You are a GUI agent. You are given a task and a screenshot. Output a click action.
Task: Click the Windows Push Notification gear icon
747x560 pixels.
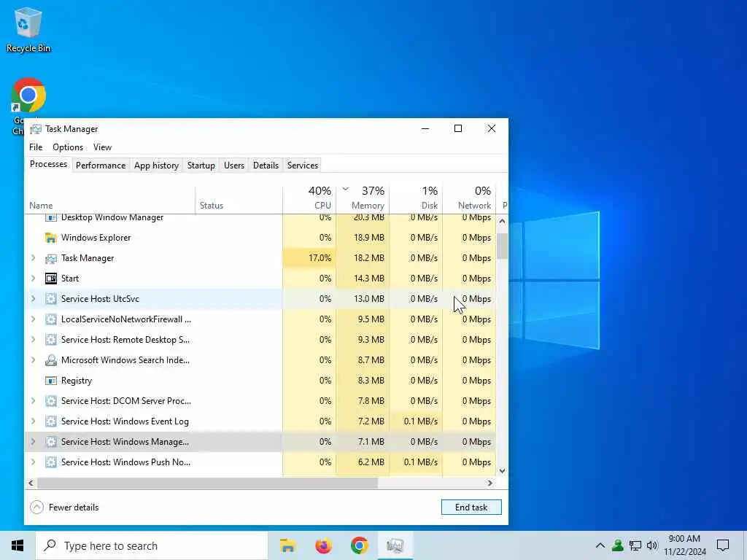click(51, 462)
